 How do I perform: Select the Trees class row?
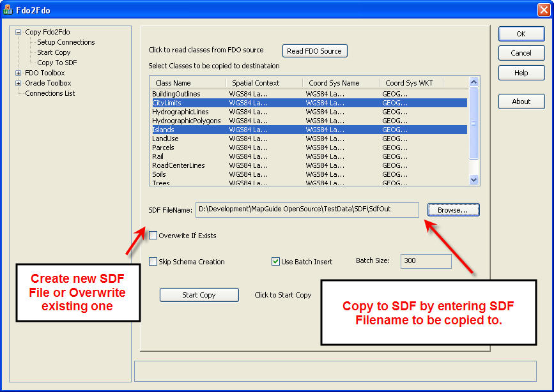(309, 183)
